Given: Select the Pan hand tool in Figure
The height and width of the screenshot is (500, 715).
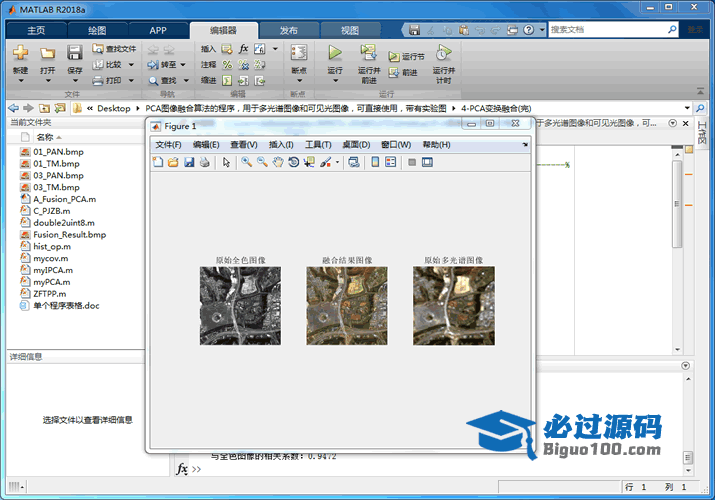Looking at the screenshot, I should point(277,162).
